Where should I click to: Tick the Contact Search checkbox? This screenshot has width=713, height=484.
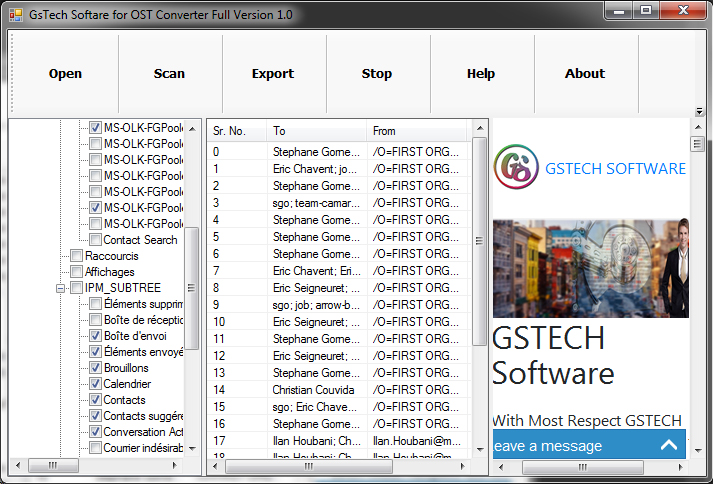(96, 240)
